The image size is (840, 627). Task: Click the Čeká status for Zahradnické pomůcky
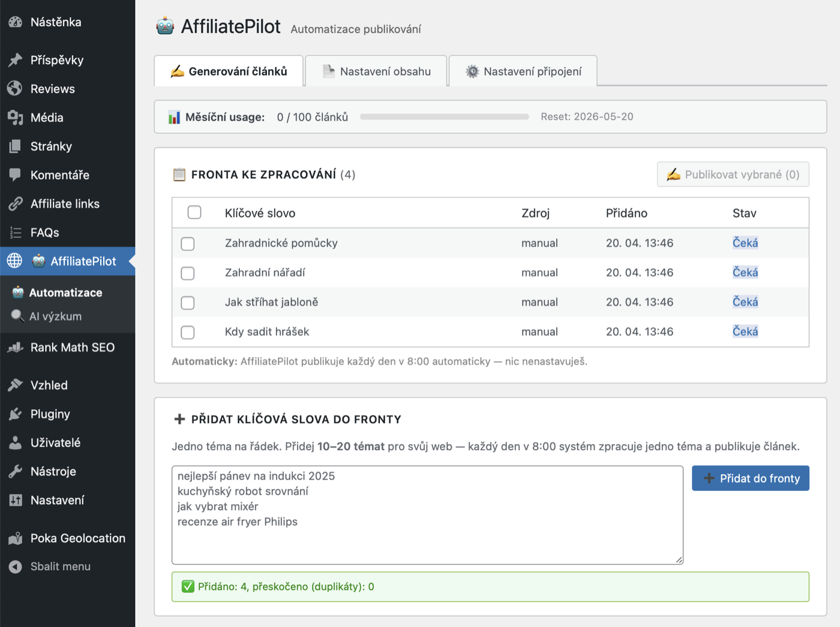tap(745, 243)
